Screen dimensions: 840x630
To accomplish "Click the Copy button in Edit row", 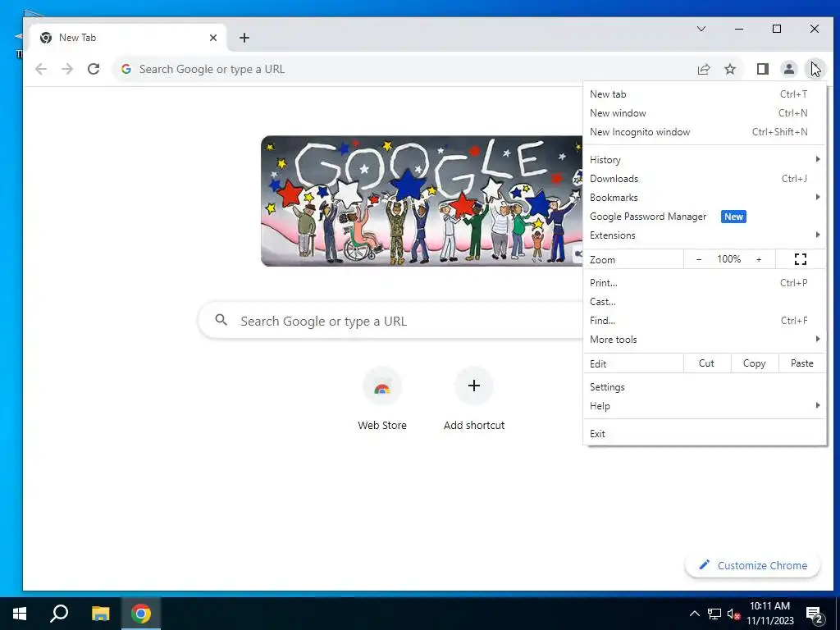I will [755, 363].
